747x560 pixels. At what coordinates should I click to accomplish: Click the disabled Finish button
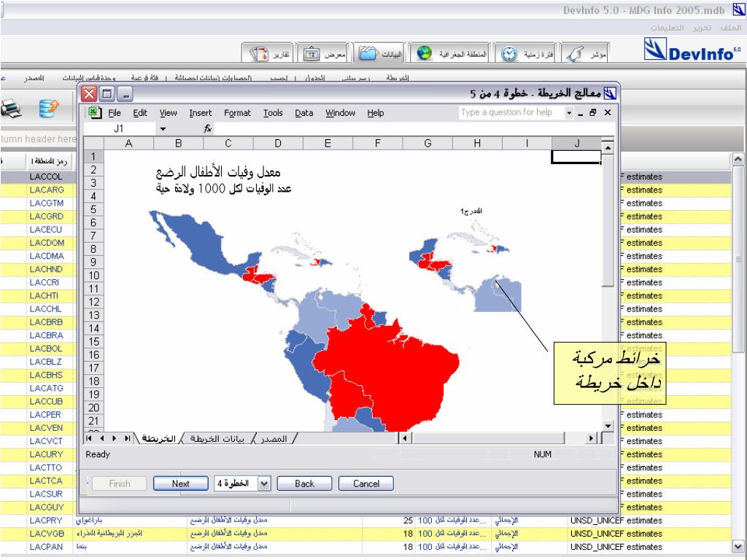[x=119, y=483]
